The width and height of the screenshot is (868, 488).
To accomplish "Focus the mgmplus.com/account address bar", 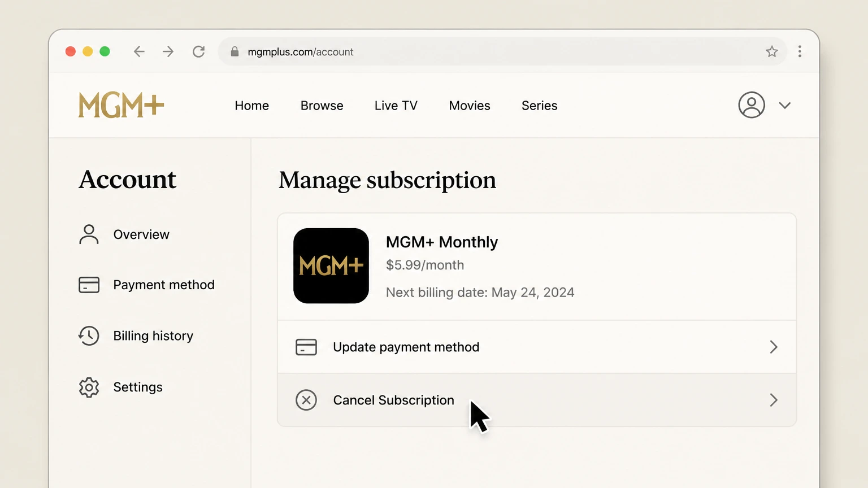I will pos(502,52).
